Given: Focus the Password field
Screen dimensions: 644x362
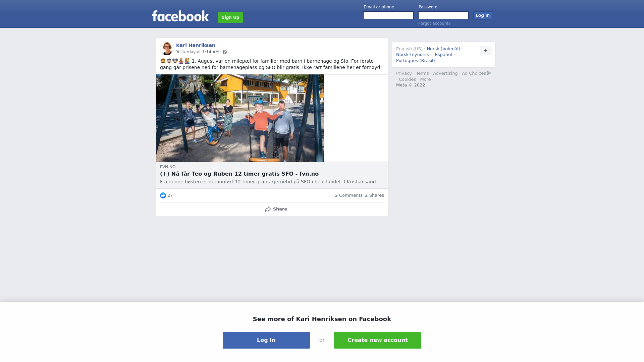Looking at the screenshot, I should click(443, 15).
